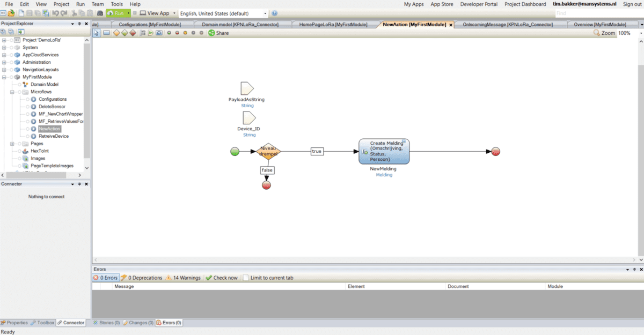
Task: Toggle the 14 Warnings filter
Action: tap(183, 278)
